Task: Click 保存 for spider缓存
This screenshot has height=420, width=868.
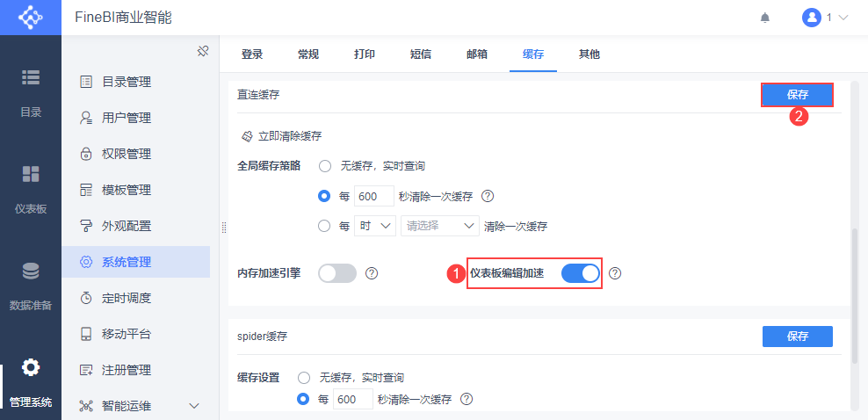Action: click(x=797, y=336)
